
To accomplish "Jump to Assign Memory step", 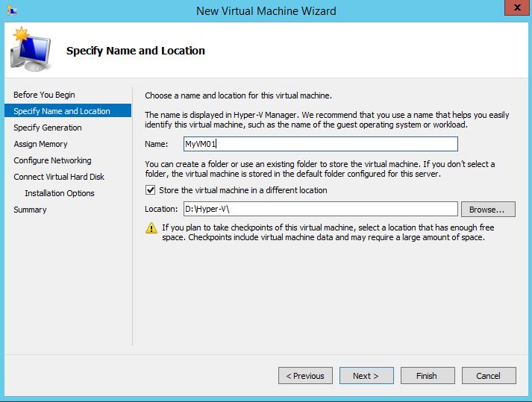I will [x=40, y=144].
